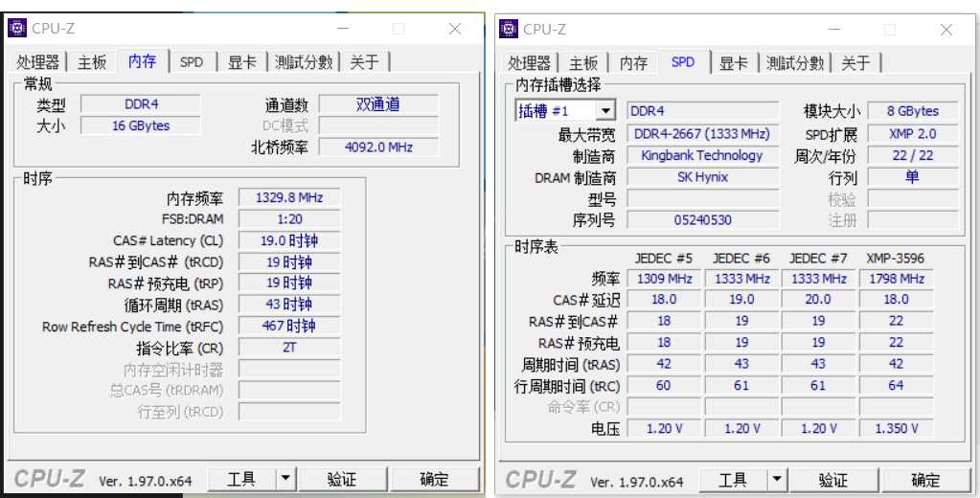Image resolution: width=980 pixels, height=498 pixels.
Task: Click serial number 05240530
Action: 702,220
